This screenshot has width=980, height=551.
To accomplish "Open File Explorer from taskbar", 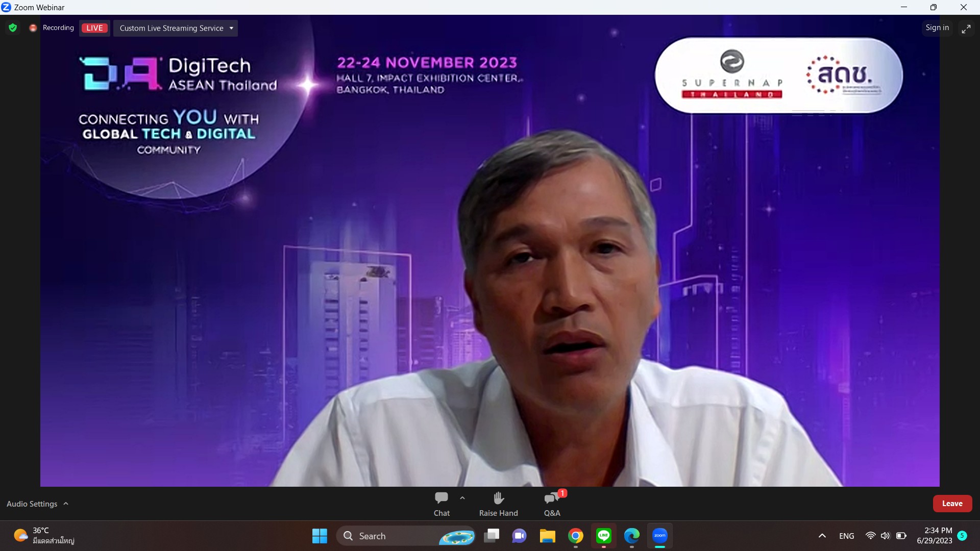I will click(x=547, y=536).
